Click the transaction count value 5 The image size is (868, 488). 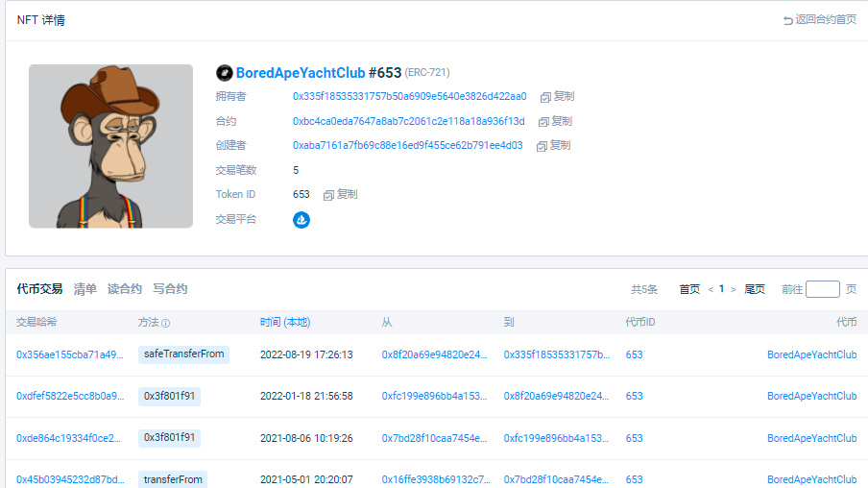pos(296,170)
